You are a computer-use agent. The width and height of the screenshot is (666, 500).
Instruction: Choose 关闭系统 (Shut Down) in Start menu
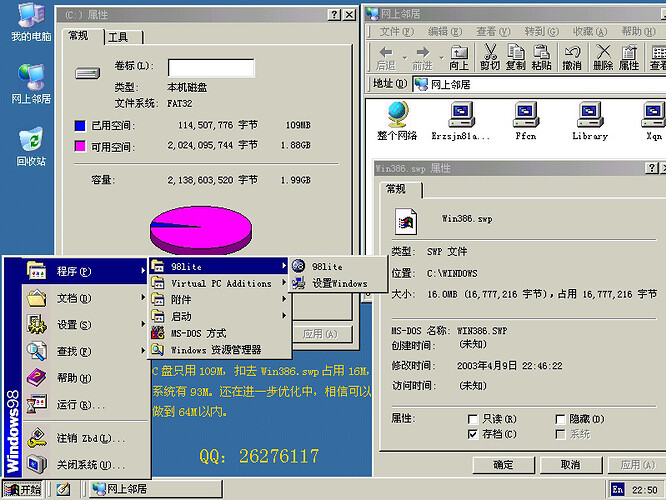(84, 465)
